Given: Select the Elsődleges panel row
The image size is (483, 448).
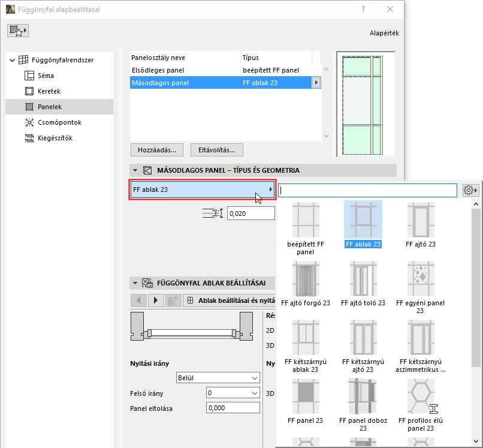Looking at the screenshot, I should [225, 70].
